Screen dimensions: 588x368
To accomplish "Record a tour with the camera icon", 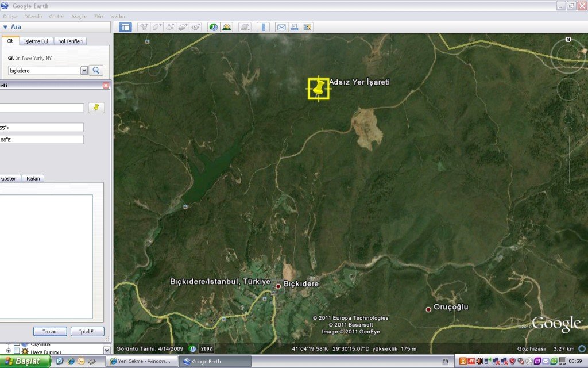I will click(196, 27).
